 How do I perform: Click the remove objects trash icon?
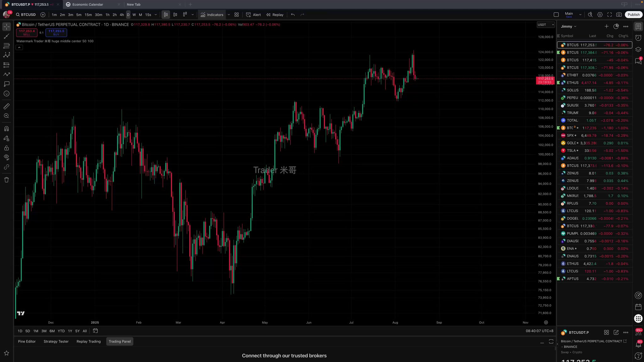(7, 180)
